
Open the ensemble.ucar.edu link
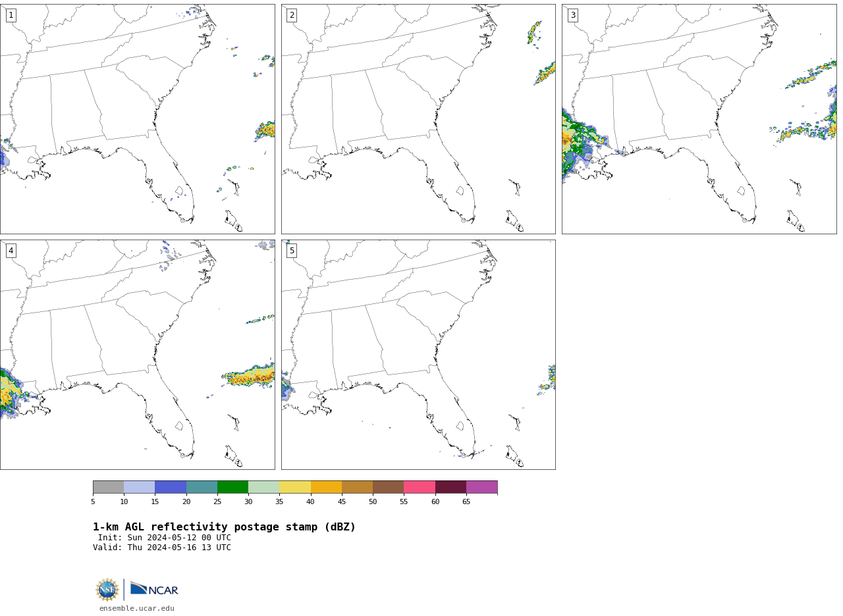point(137,609)
